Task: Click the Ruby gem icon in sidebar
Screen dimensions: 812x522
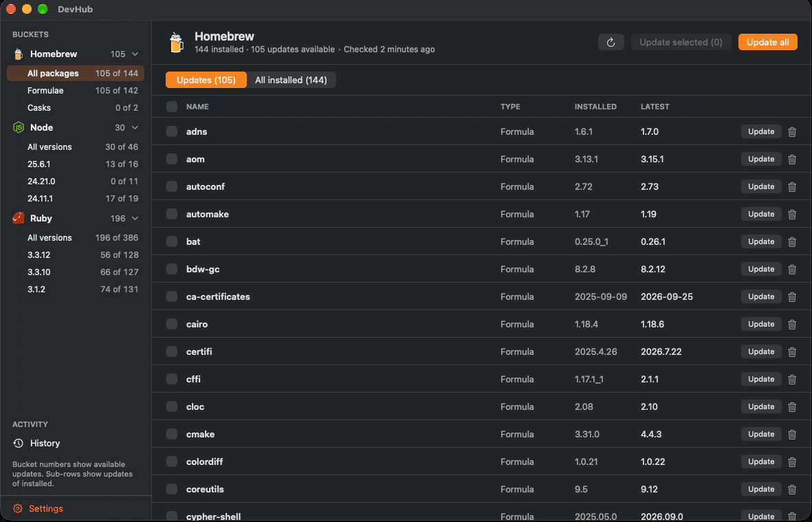Action: tap(18, 218)
